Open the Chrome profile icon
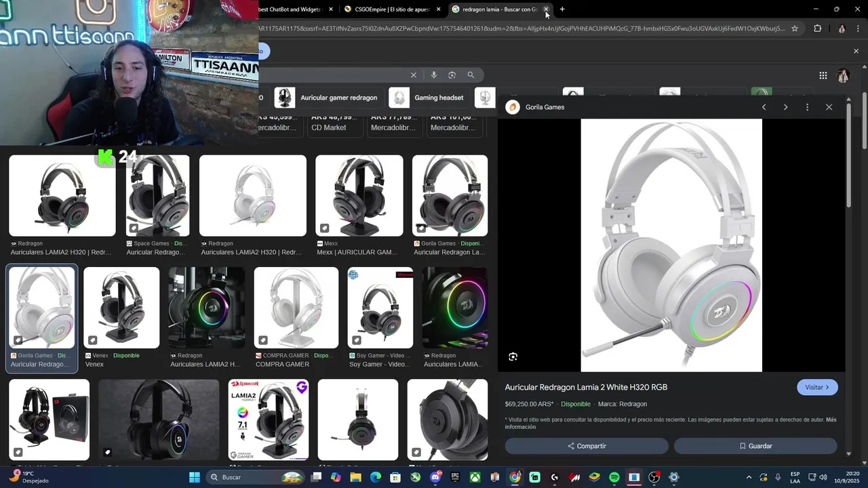Image resolution: width=868 pixels, height=488 pixels. point(842,28)
